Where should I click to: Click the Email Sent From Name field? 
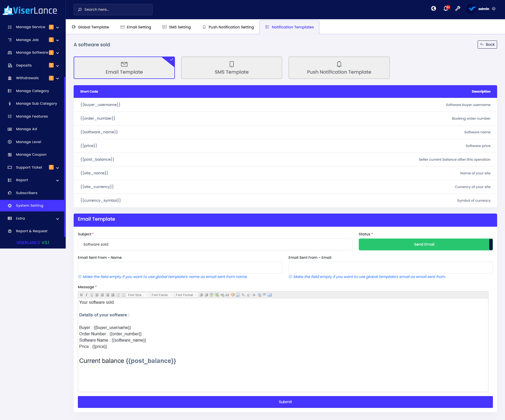pyautogui.click(x=180, y=267)
